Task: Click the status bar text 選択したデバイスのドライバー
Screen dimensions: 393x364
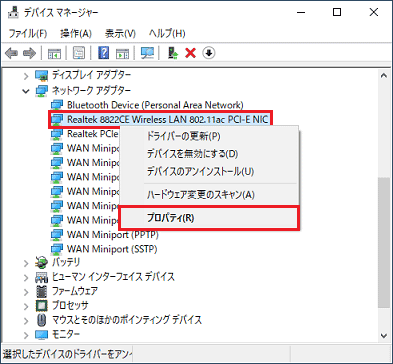Action: pyautogui.click(x=68, y=353)
